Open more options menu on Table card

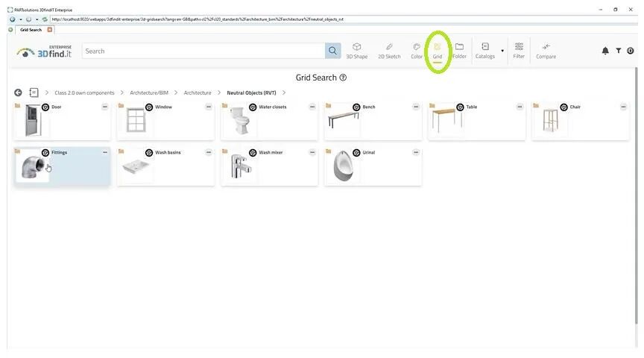520,107
